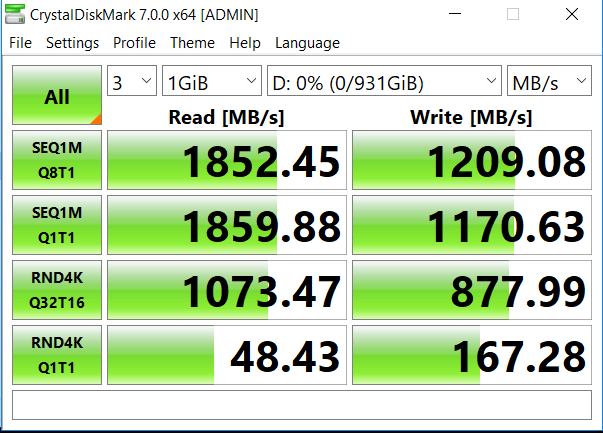The image size is (603, 433).
Task: Select the SEQ1M Q1T1 write value 1170.63
Action: tap(472, 225)
